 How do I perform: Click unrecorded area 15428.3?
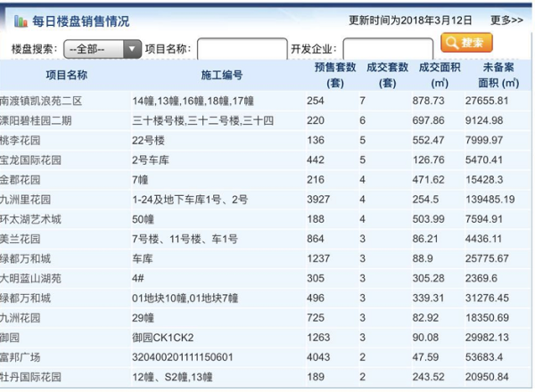tap(484, 180)
